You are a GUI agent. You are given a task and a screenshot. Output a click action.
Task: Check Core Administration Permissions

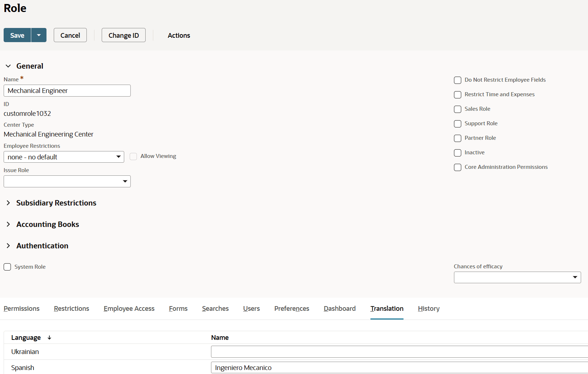tap(458, 167)
